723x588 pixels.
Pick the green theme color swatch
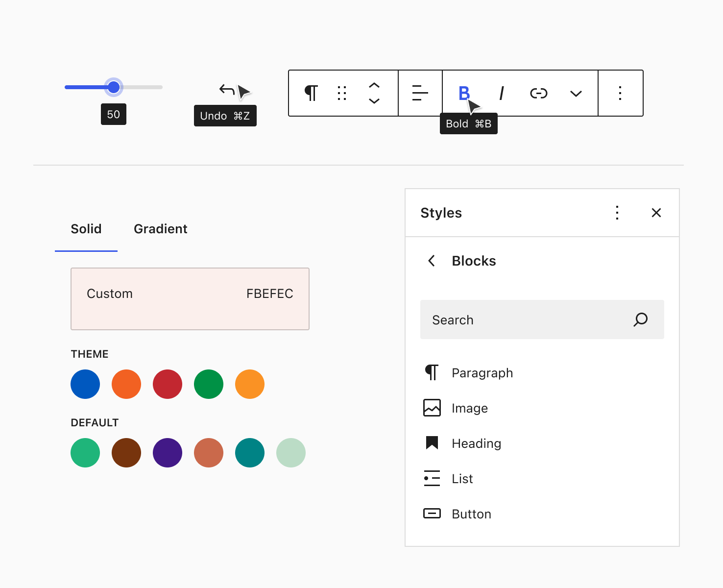[209, 384]
